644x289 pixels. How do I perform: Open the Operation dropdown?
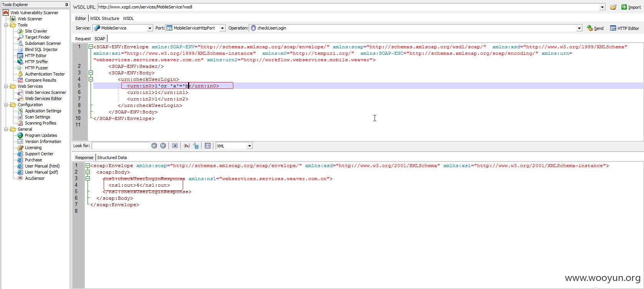point(579,28)
